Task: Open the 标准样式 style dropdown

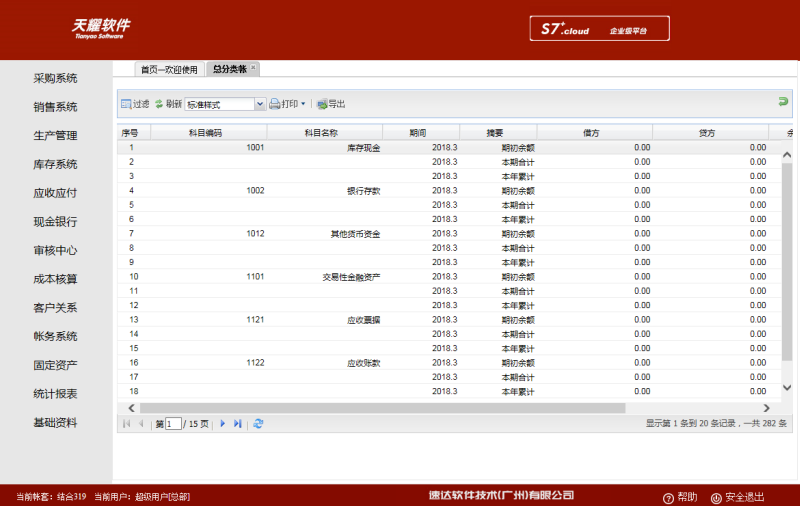Action: [260, 104]
